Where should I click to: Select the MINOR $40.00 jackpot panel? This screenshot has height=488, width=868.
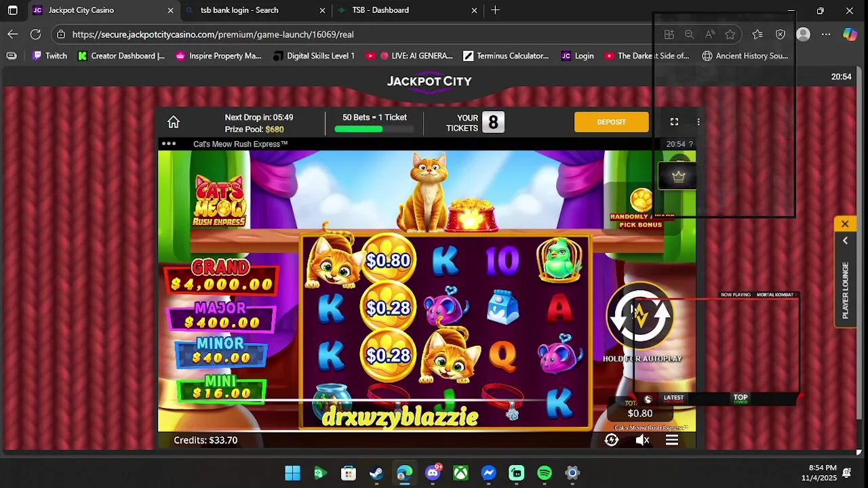point(220,352)
